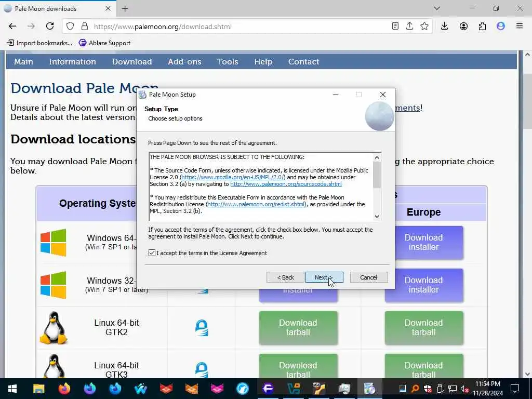
Task: Open a new browser tab
Action: tap(125, 9)
